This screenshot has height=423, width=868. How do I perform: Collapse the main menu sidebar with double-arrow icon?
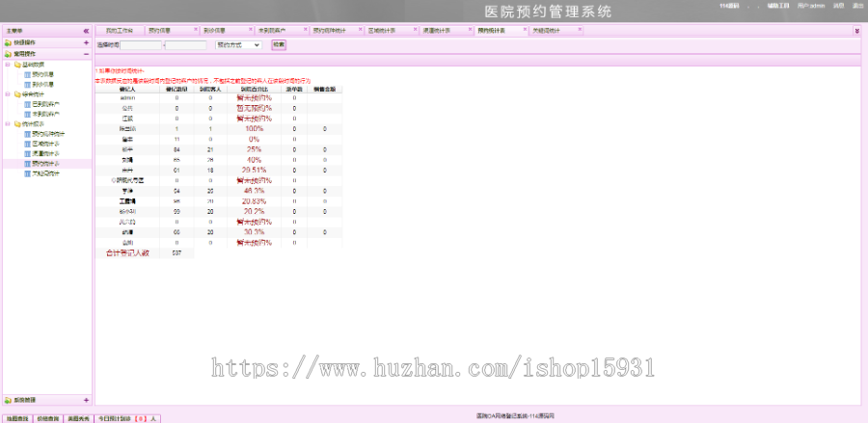(x=86, y=31)
